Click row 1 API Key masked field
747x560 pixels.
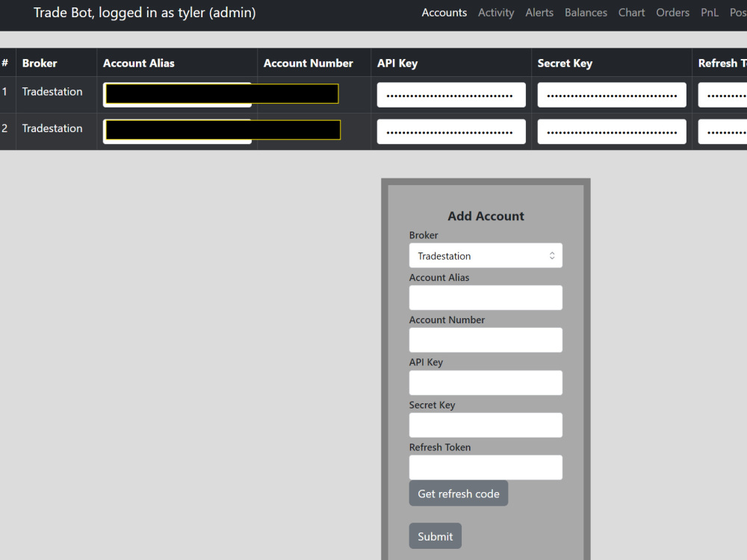pyautogui.click(x=451, y=95)
